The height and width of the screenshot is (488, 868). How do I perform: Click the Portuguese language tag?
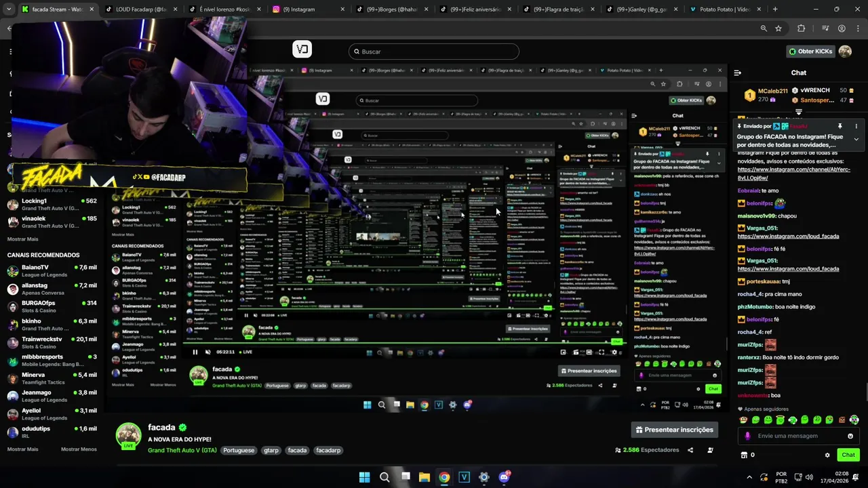click(239, 450)
